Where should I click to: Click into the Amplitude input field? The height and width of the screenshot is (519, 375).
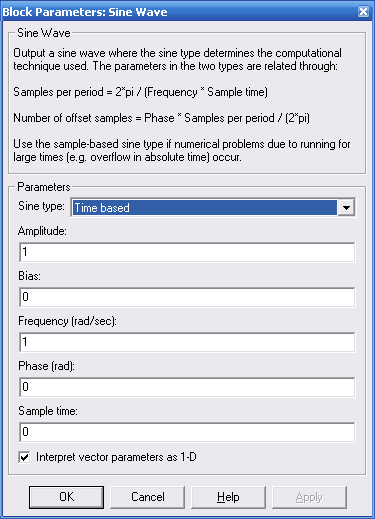pyautogui.click(x=187, y=252)
